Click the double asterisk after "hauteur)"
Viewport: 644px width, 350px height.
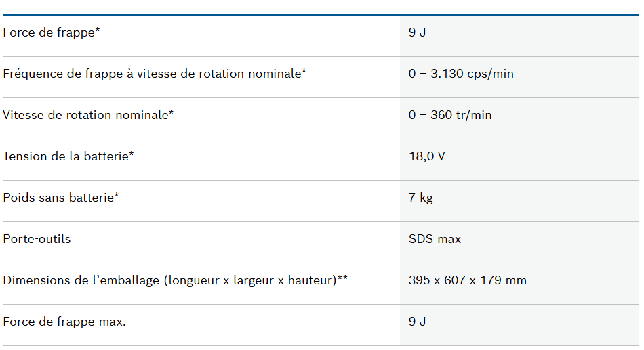pyautogui.click(x=342, y=278)
